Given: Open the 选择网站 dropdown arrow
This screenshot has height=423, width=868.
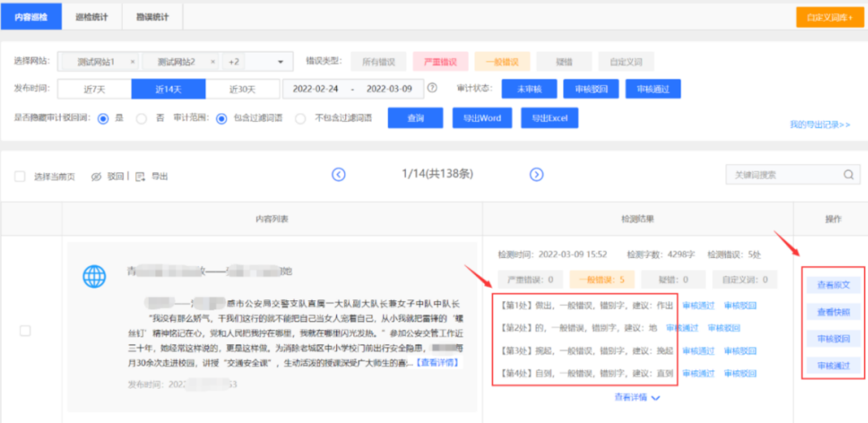Looking at the screenshot, I should pos(280,61).
